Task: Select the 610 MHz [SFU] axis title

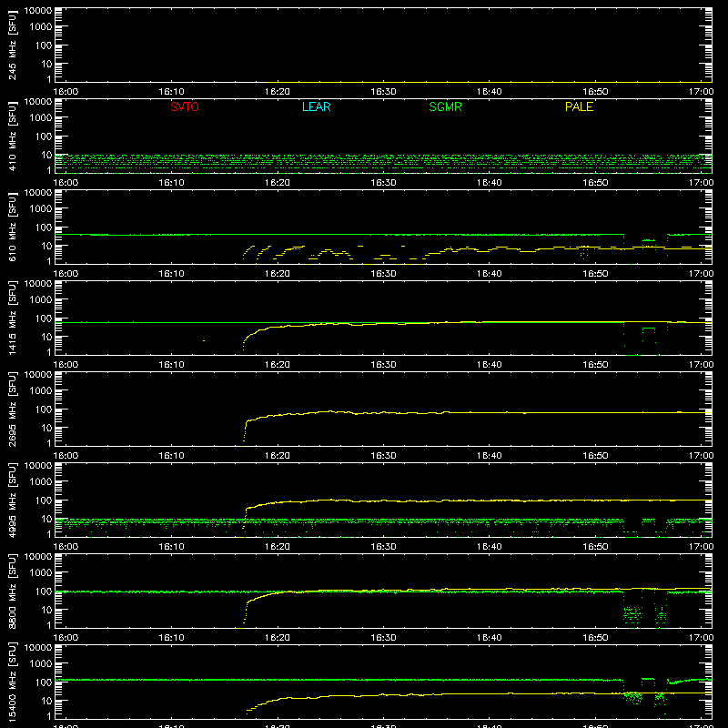Action: click(13, 227)
